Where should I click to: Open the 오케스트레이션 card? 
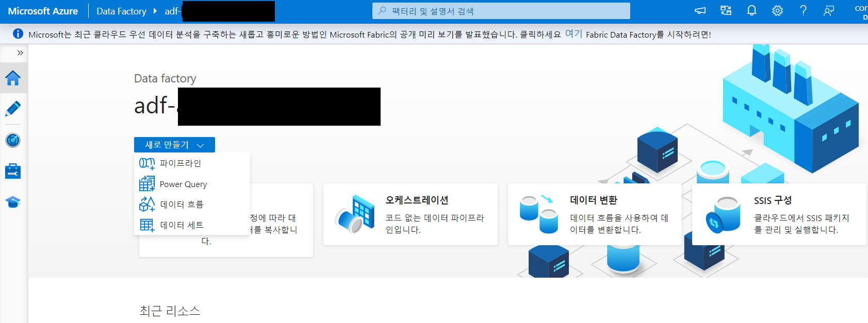pyautogui.click(x=411, y=214)
